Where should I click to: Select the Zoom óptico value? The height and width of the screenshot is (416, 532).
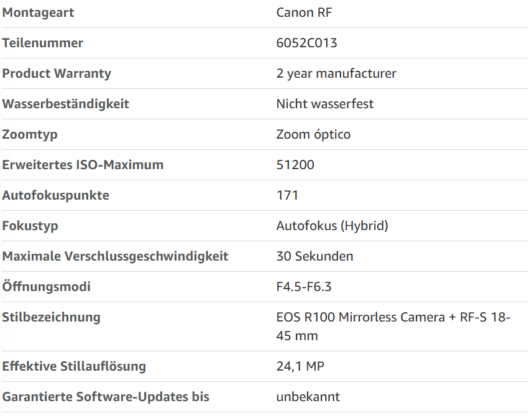click(313, 134)
